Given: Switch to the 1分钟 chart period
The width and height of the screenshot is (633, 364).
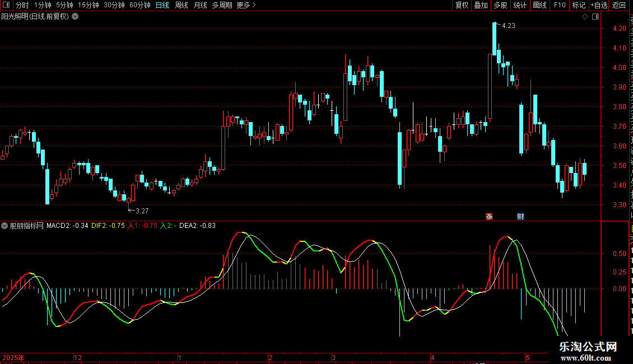Looking at the screenshot, I should [x=43, y=5].
